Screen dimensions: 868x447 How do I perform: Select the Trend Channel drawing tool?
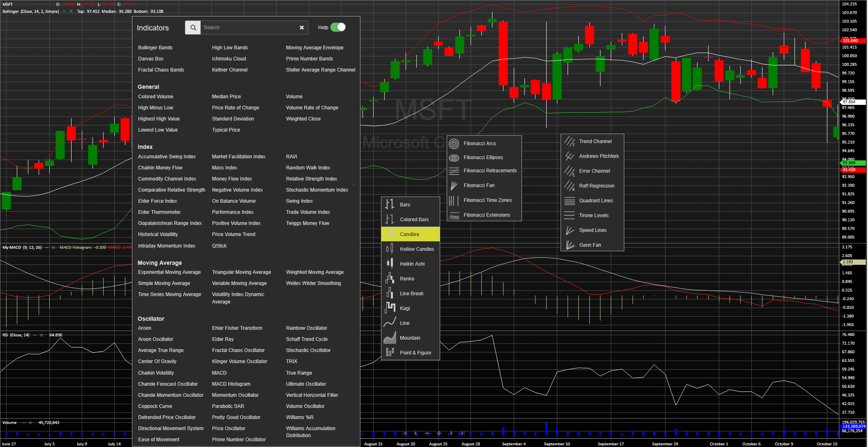592,141
